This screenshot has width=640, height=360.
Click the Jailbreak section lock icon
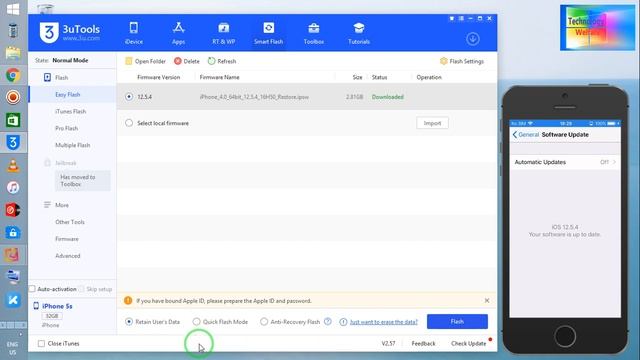(x=47, y=162)
